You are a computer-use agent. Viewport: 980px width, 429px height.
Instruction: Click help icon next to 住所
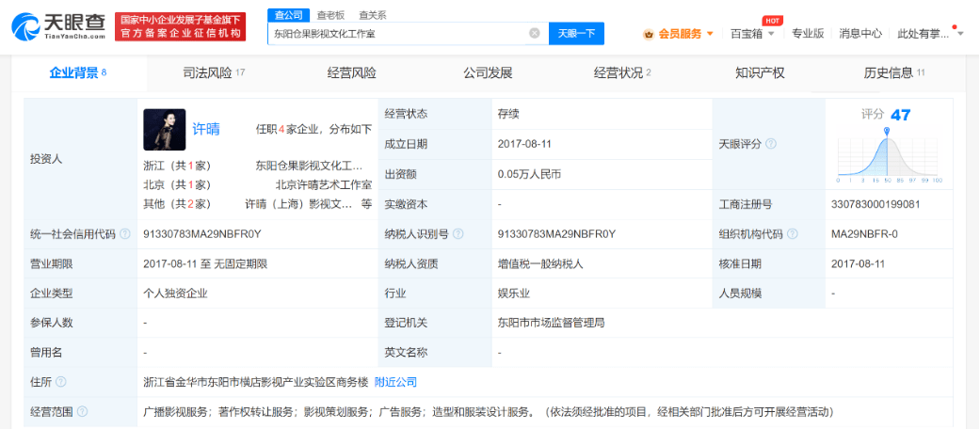pos(60,382)
